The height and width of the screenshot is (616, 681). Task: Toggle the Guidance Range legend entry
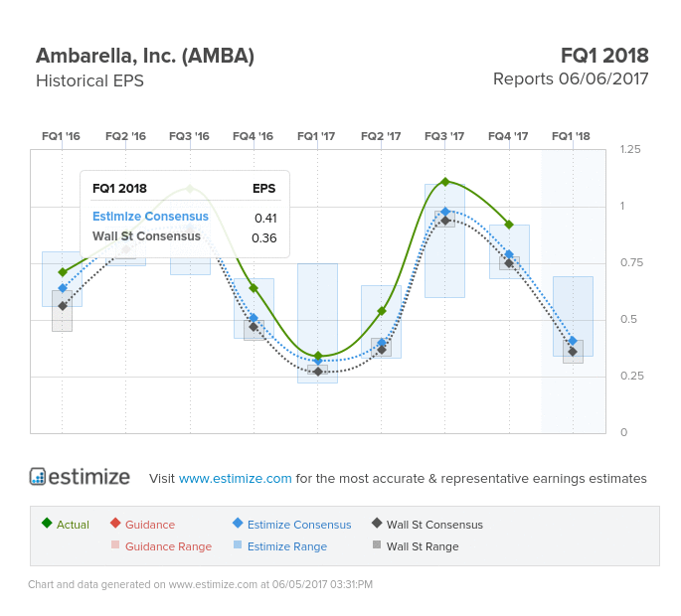[x=162, y=546]
